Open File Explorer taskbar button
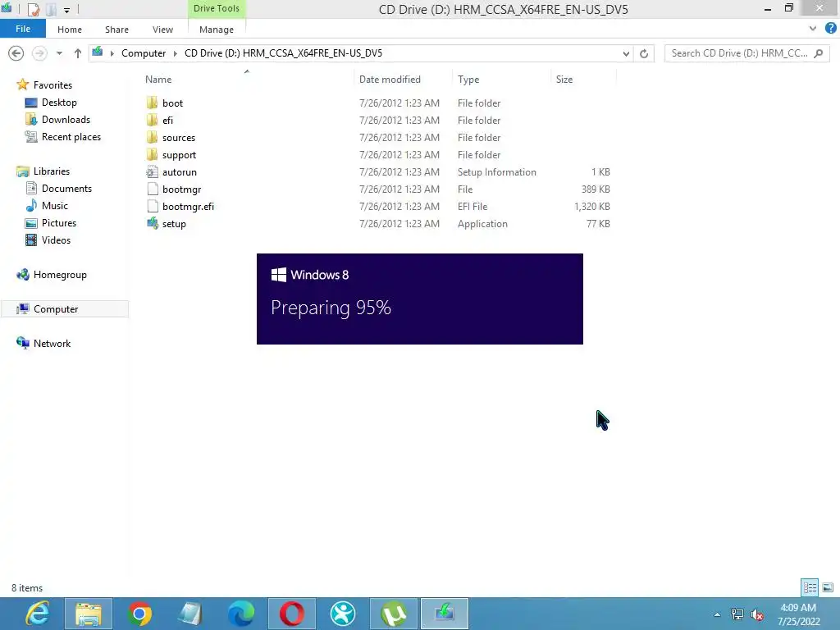840x630 pixels. tap(89, 614)
